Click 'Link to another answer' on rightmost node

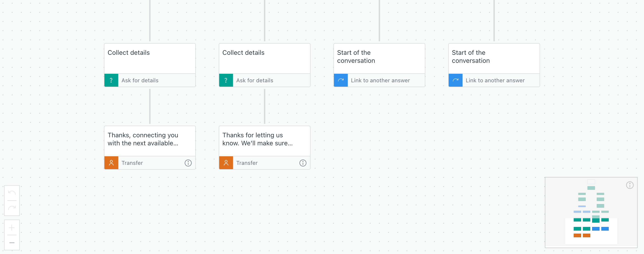(x=495, y=80)
